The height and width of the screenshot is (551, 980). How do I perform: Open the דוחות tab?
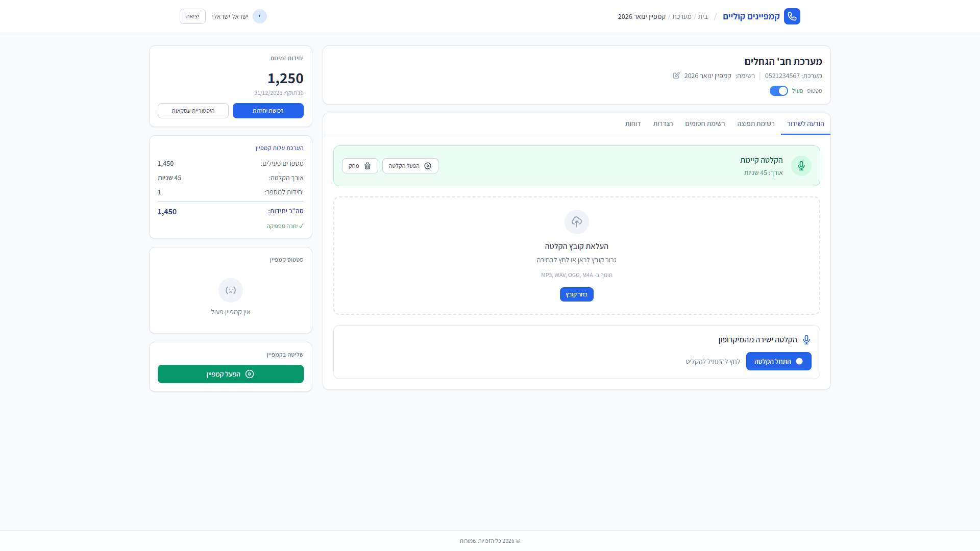pos(633,124)
